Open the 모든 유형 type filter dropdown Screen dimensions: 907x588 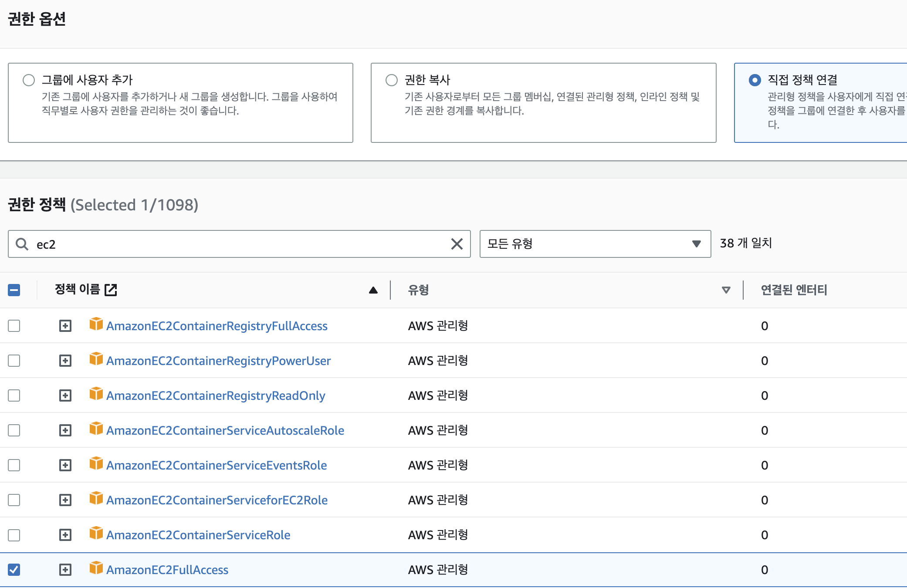(x=595, y=244)
